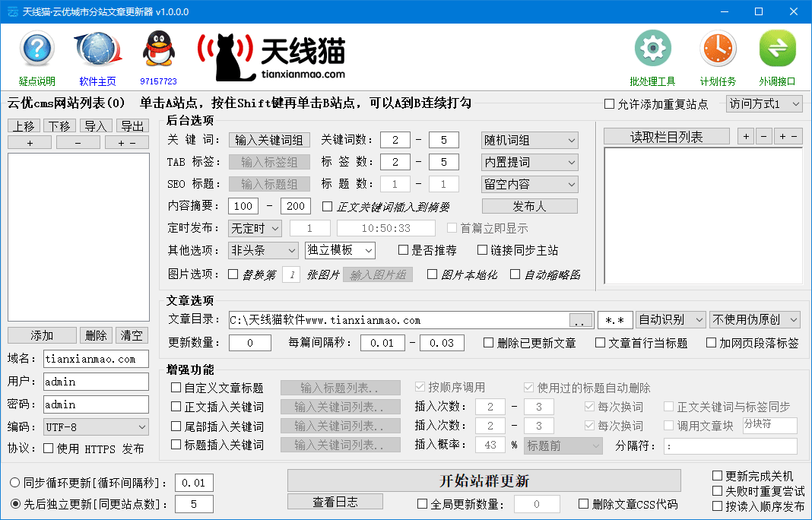Click the 清空 site list button

click(x=132, y=335)
